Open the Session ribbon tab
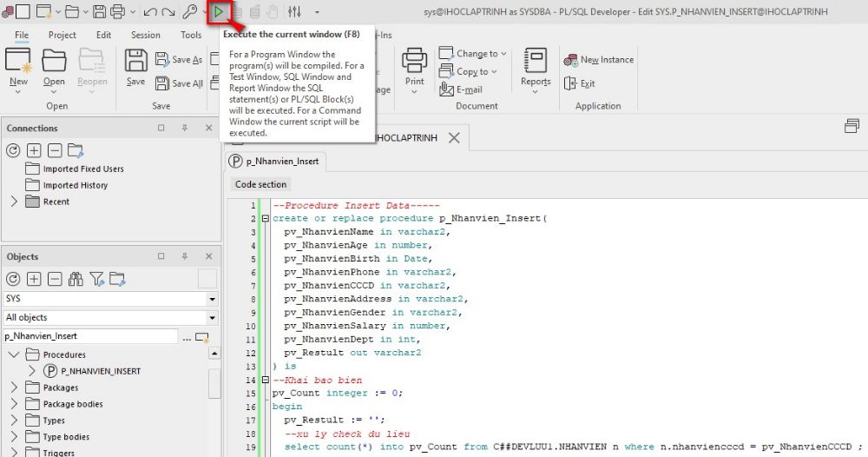The image size is (868, 457). click(146, 35)
